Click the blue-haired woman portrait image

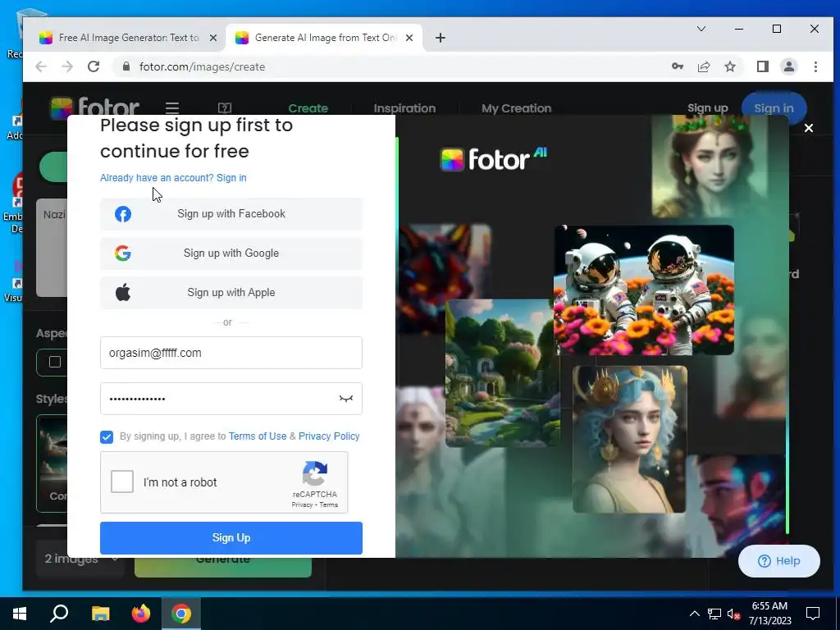point(629,440)
